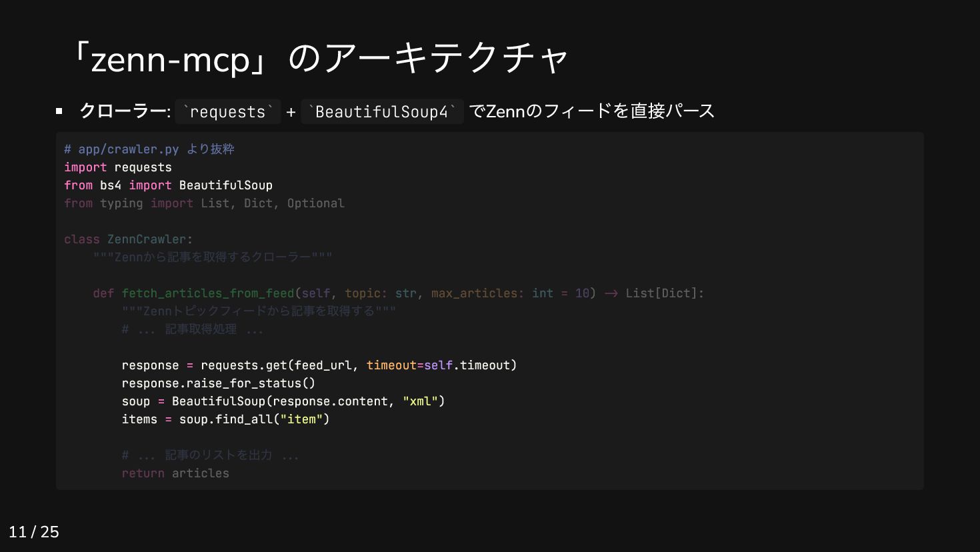The image size is (980, 552).
Task: Click the line return articles
Action: pos(175,473)
